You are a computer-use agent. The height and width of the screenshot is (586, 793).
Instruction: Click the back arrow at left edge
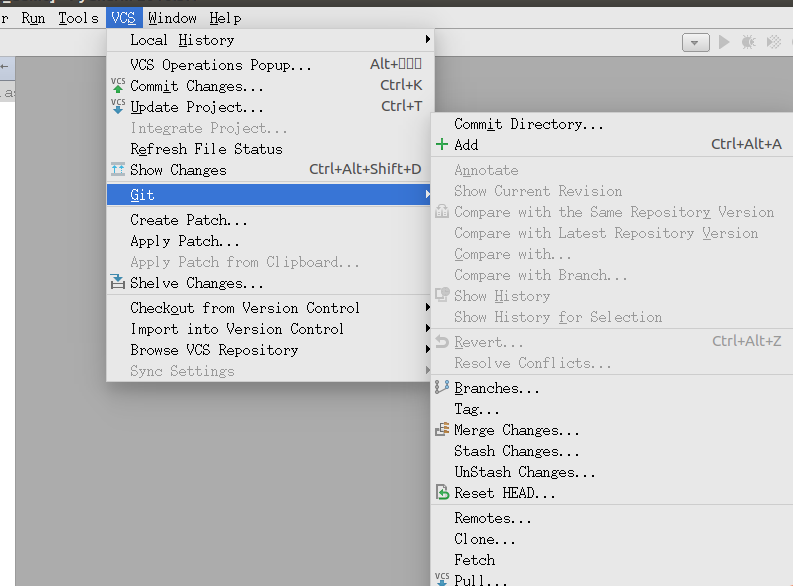coord(5,67)
